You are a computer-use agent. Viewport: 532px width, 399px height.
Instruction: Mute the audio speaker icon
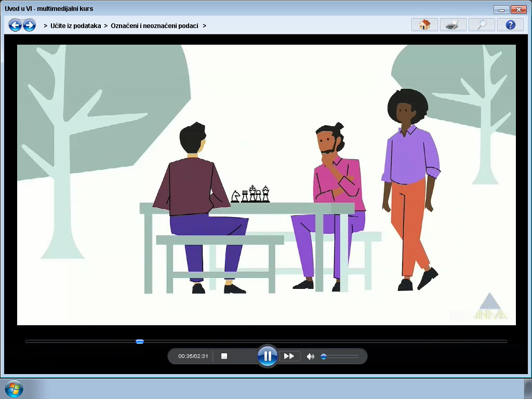tap(310, 356)
